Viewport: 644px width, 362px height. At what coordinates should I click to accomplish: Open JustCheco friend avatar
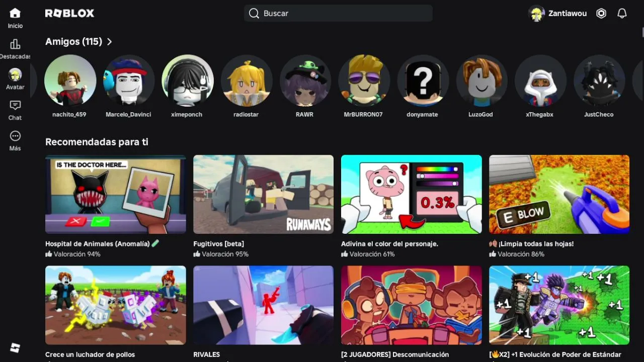click(x=599, y=80)
